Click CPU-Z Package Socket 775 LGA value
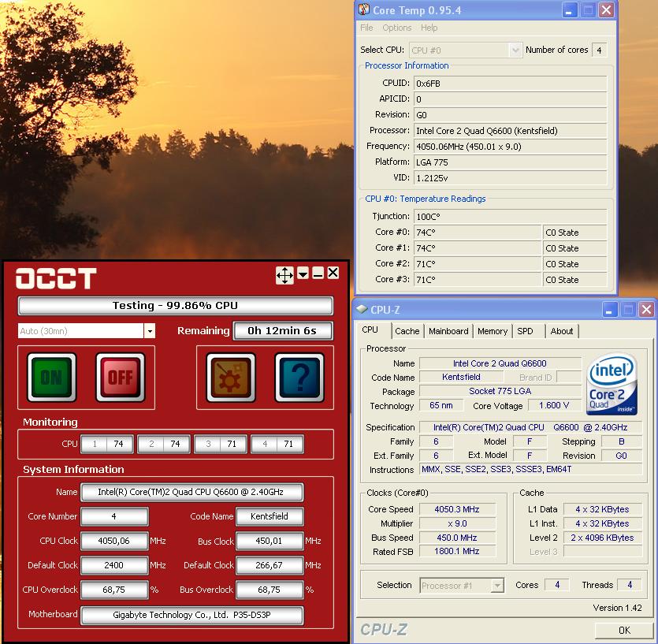 tap(500, 391)
